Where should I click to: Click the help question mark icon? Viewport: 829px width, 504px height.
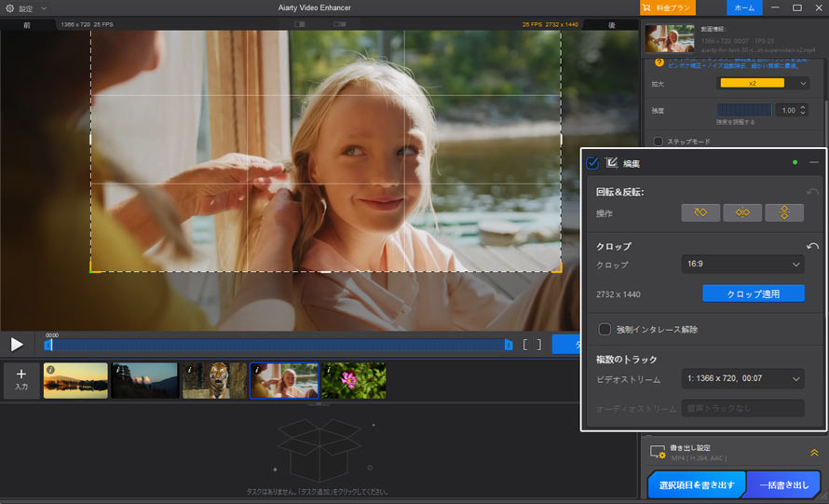click(x=659, y=62)
